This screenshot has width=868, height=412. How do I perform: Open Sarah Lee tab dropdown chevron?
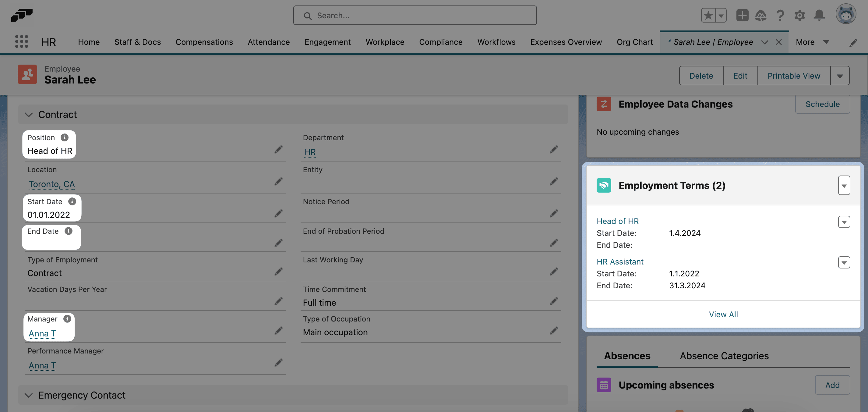tap(764, 42)
